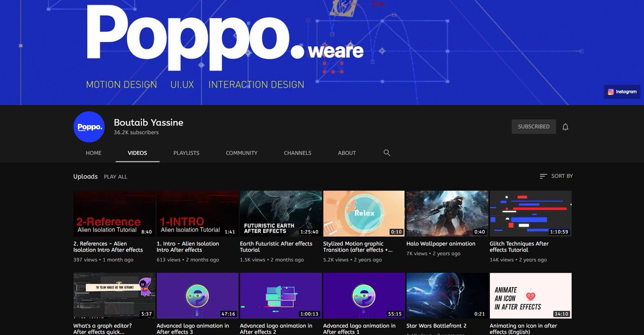Image resolution: width=644 pixels, height=335 pixels.
Task: Click title 'What's a graph editor?'
Action: [103, 329]
